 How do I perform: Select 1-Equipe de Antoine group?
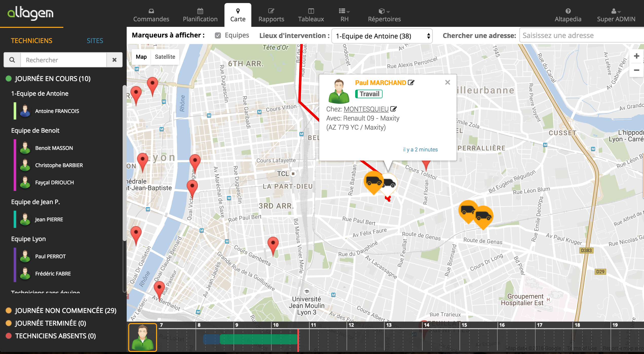point(40,93)
